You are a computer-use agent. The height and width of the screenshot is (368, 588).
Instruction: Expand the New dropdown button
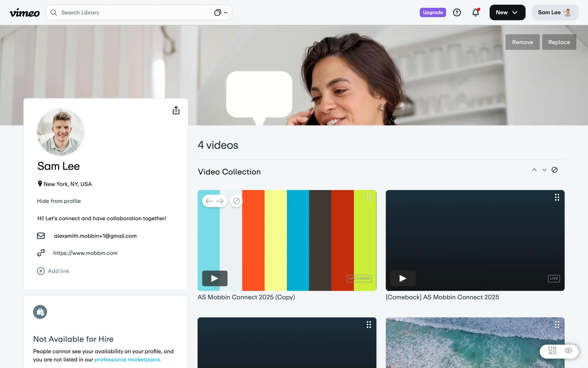point(507,13)
